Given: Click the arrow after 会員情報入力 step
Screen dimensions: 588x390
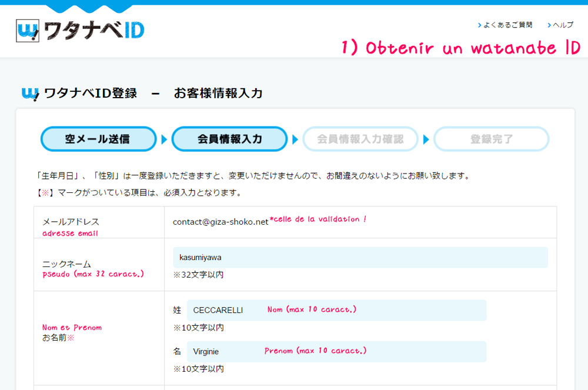Looking at the screenshot, I should tap(295, 139).
